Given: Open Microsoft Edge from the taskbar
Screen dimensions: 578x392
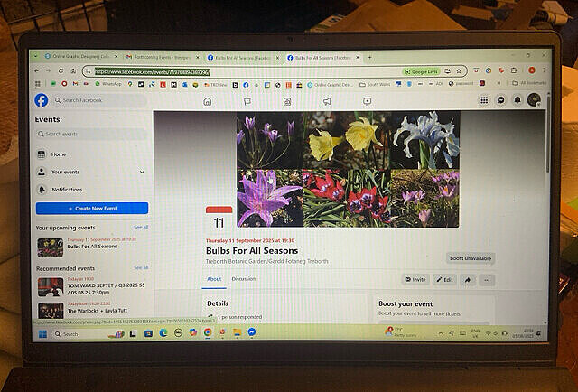Looking at the screenshot, I should click(163, 333).
